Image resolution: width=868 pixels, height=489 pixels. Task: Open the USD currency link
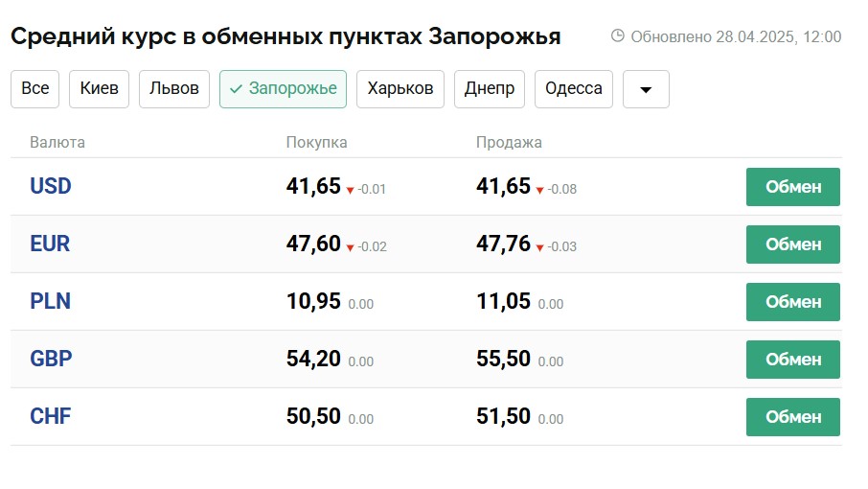[x=51, y=186]
